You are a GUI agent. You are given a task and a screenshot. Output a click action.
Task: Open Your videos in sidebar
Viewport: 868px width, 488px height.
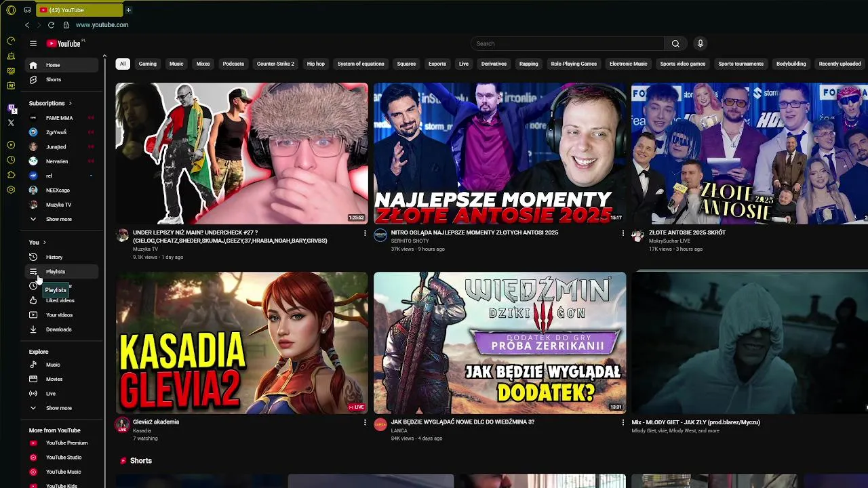[62, 315]
